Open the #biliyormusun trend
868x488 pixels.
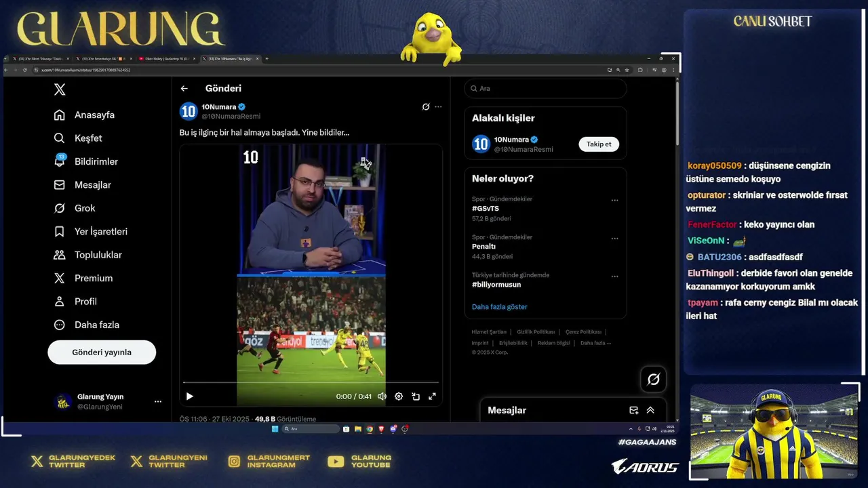[x=496, y=285]
